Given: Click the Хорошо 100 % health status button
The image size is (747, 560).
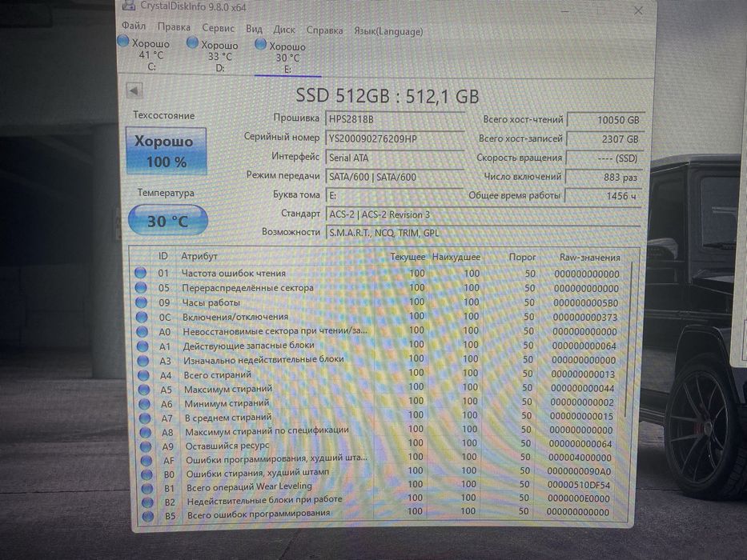Looking at the screenshot, I should coord(166,151).
